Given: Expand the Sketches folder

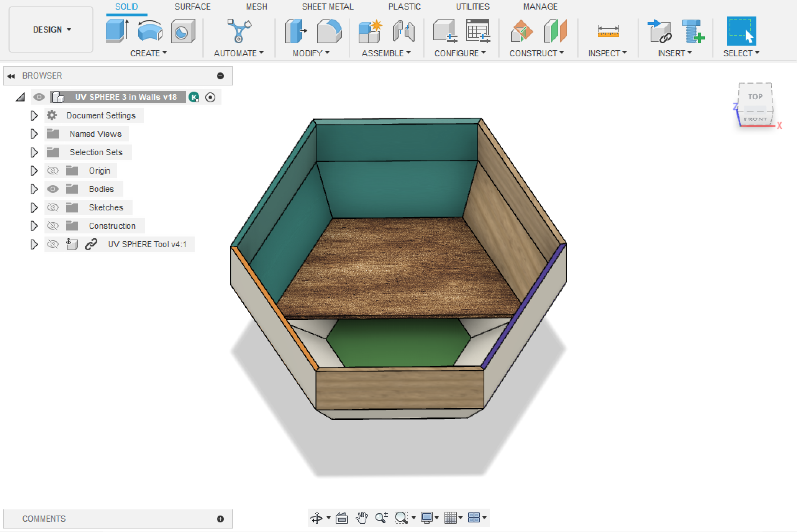Looking at the screenshot, I should coord(34,207).
